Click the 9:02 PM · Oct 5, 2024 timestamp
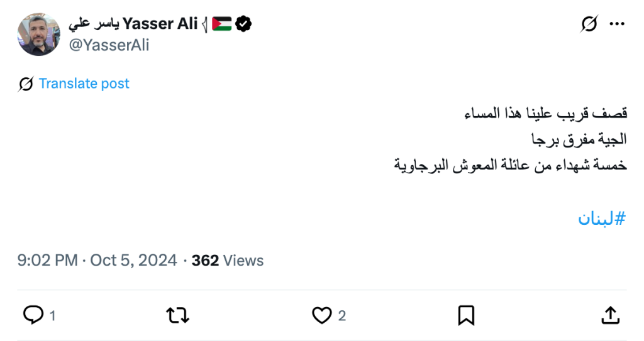 97,260
